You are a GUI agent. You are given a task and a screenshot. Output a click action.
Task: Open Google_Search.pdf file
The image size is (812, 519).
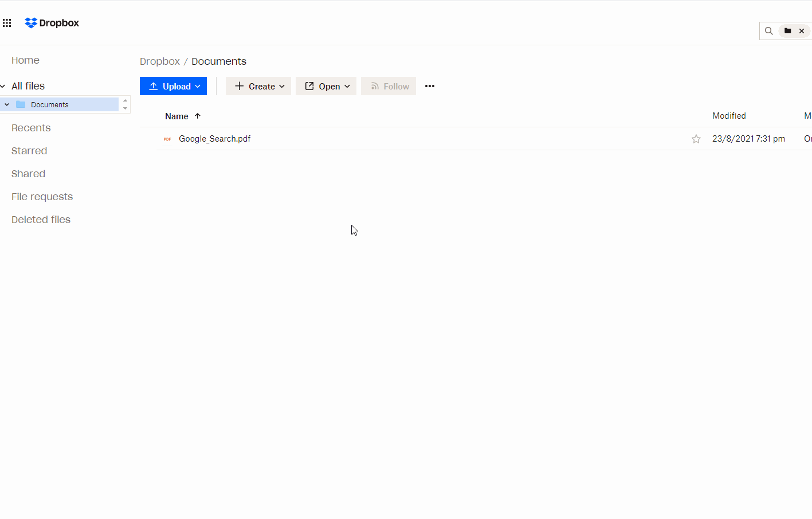(214, 139)
